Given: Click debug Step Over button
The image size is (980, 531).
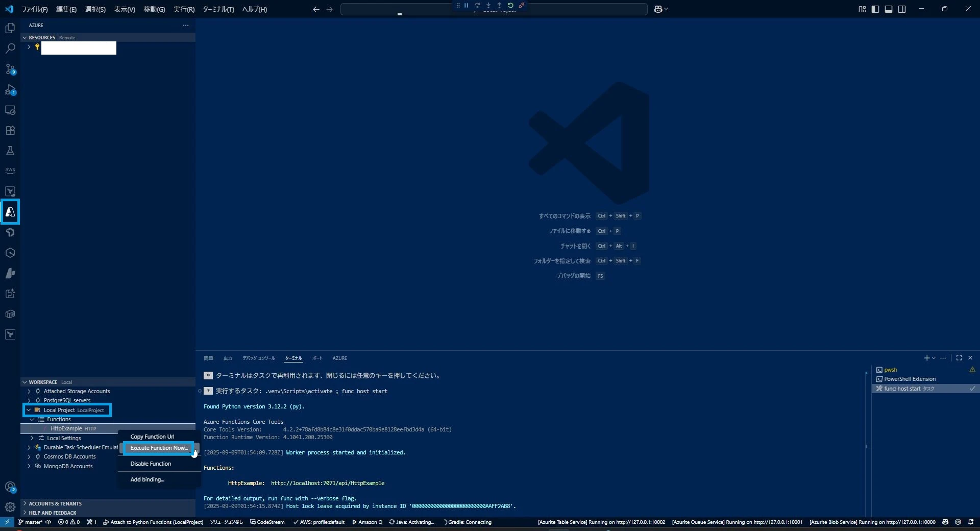Looking at the screenshot, I should (477, 5).
